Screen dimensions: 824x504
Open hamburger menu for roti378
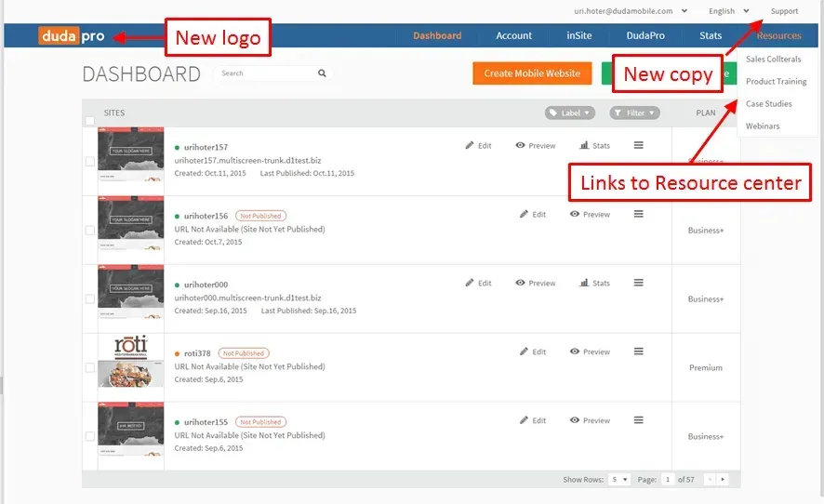click(639, 351)
